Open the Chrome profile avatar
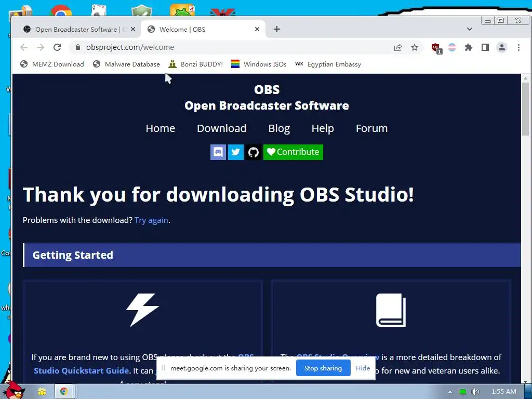532x399 pixels. coord(502,47)
